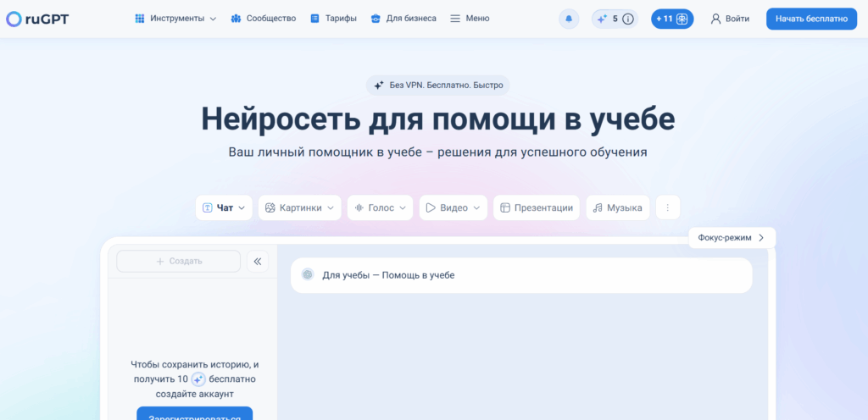
Task: Expand the Голос dropdown chevron
Action: tap(403, 208)
